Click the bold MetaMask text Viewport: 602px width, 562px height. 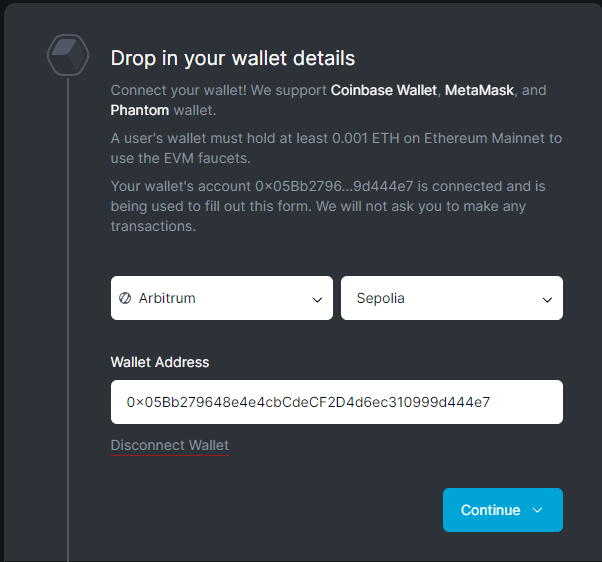(479, 90)
